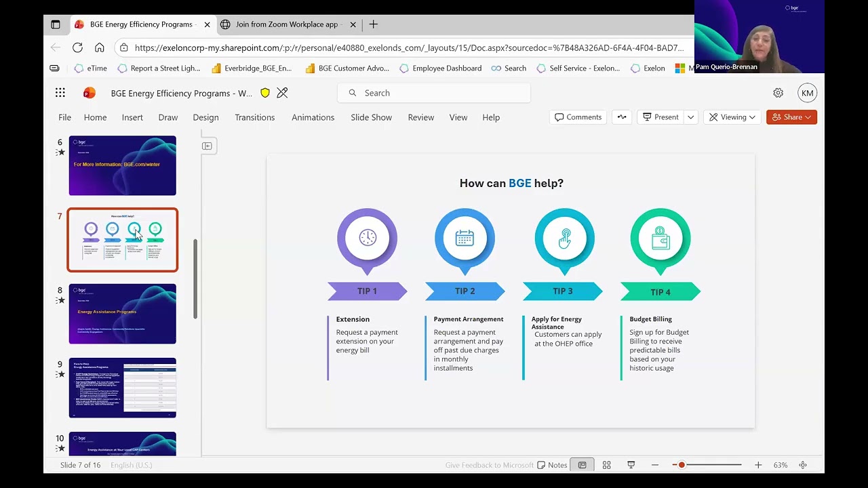
Task: Click the PowerPoint logo icon
Action: click(89, 93)
